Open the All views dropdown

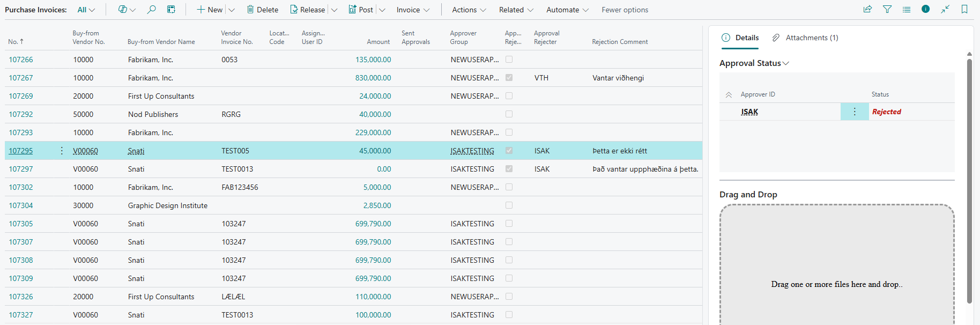tap(86, 10)
